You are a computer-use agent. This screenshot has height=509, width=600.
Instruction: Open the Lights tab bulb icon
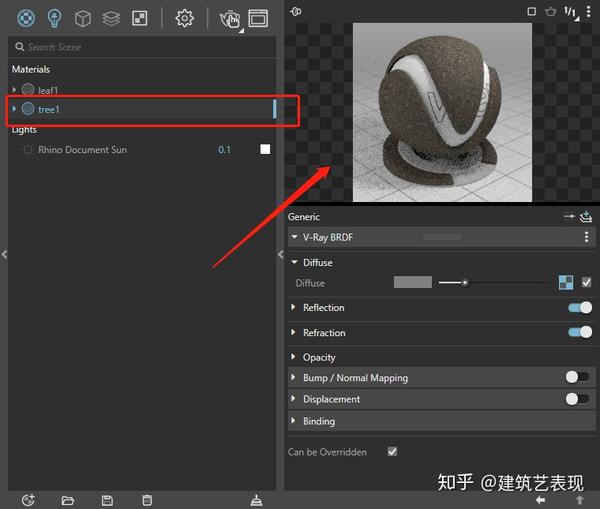pos(54,18)
